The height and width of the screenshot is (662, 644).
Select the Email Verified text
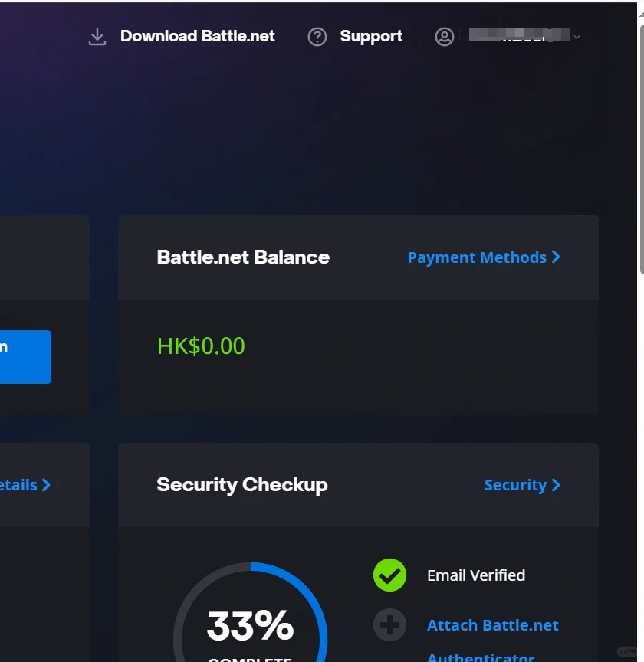[476, 575]
